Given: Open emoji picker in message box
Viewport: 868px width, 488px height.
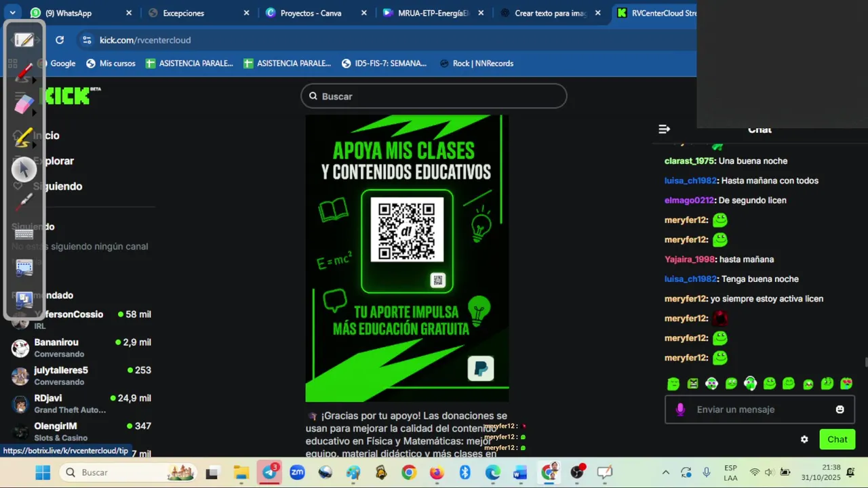Looking at the screenshot, I should click(840, 409).
